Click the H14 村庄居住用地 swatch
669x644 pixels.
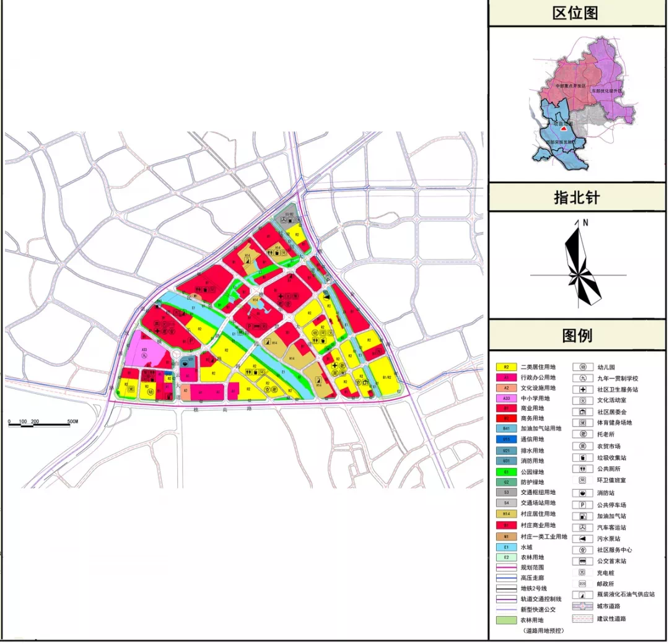point(507,515)
